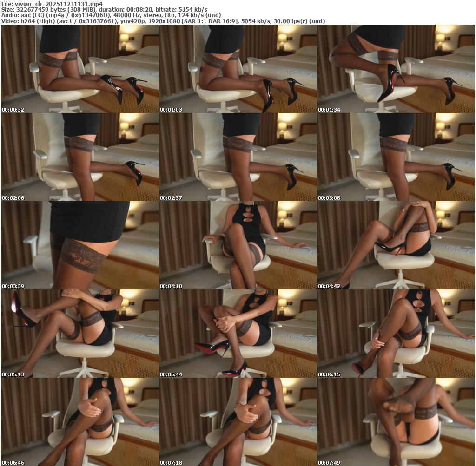The width and height of the screenshot is (476, 466).
Task: Open the thumbnail stamped 00:00:32
Action: [x=80, y=69]
